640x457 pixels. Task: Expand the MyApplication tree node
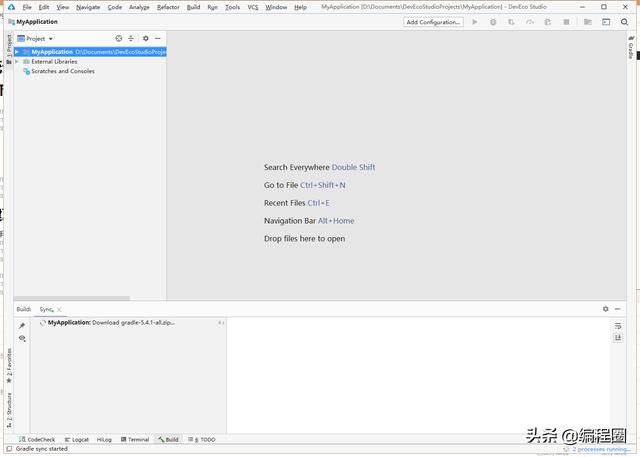(x=17, y=52)
